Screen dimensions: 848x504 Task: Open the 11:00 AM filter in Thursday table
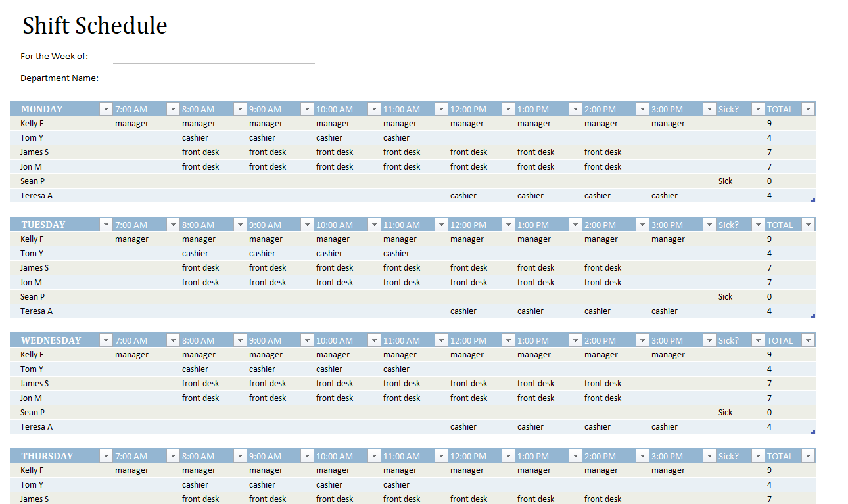441,456
